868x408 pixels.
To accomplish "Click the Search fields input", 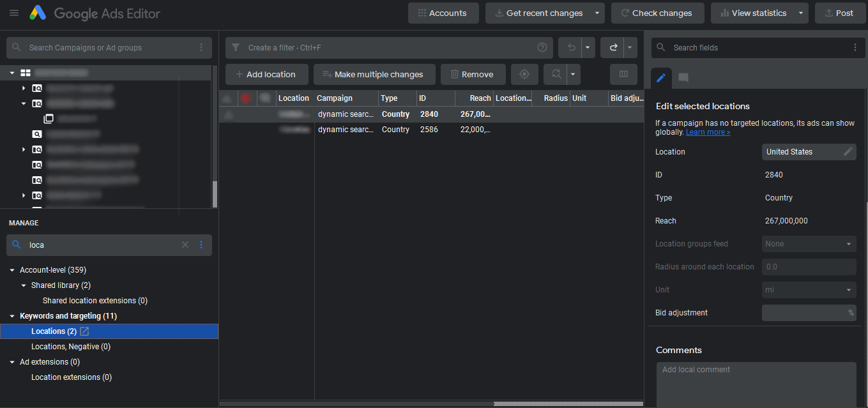I will click(x=758, y=47).
